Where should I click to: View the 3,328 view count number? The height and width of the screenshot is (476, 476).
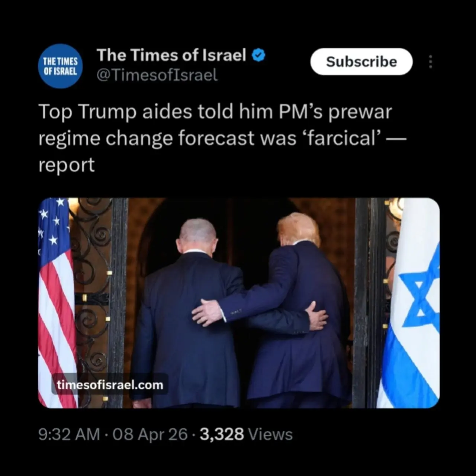pos(222,434)
